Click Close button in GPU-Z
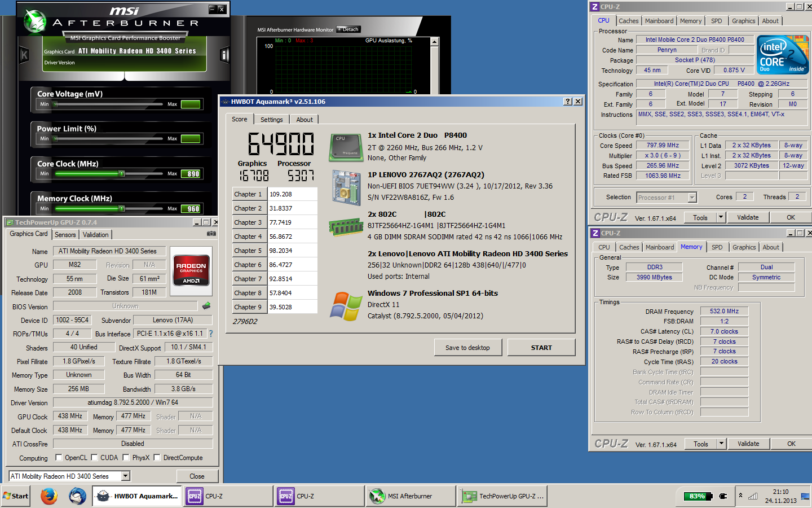 pos(197,476)
